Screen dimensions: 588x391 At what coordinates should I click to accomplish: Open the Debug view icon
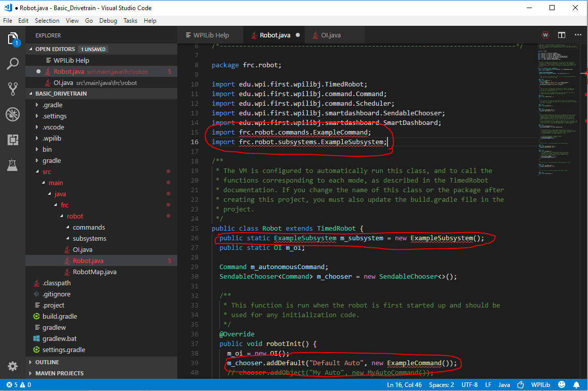[x=13, y=114]
